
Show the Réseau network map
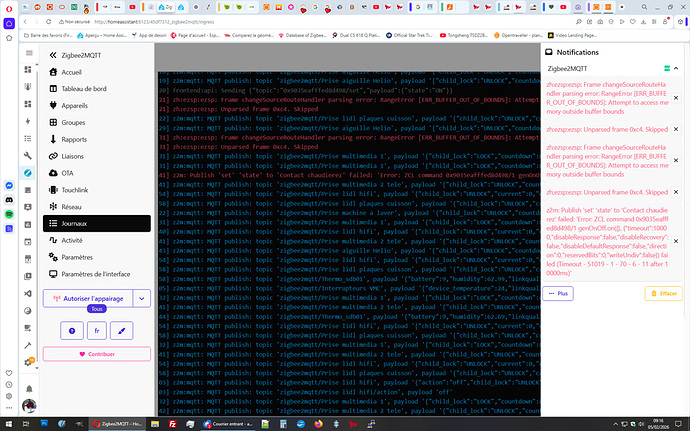tap(72, 206)
